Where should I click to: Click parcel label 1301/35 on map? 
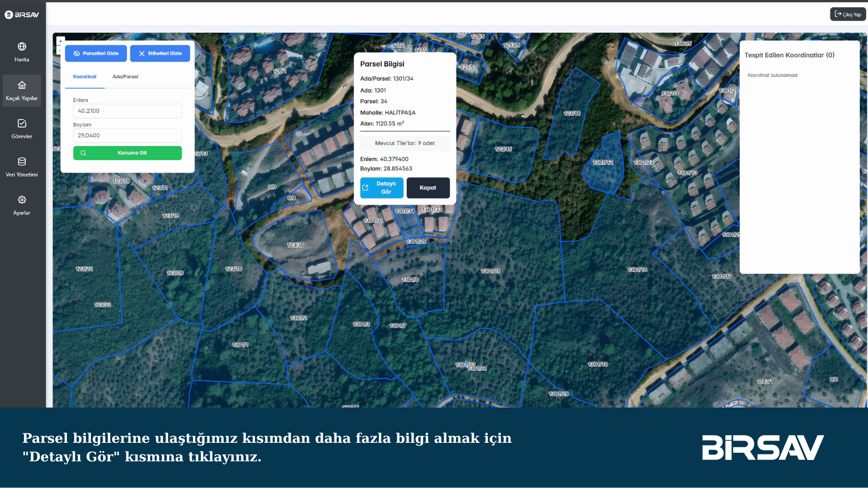(416, 242)
